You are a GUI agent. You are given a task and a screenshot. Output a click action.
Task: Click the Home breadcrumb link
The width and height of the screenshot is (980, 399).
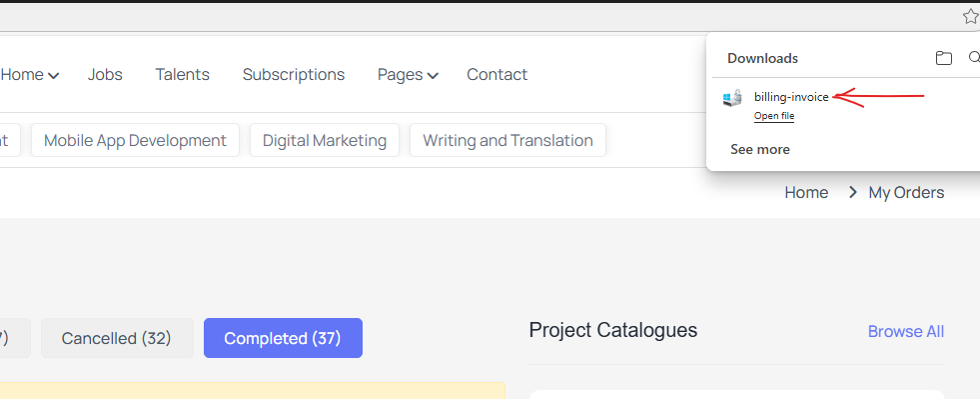806,193
